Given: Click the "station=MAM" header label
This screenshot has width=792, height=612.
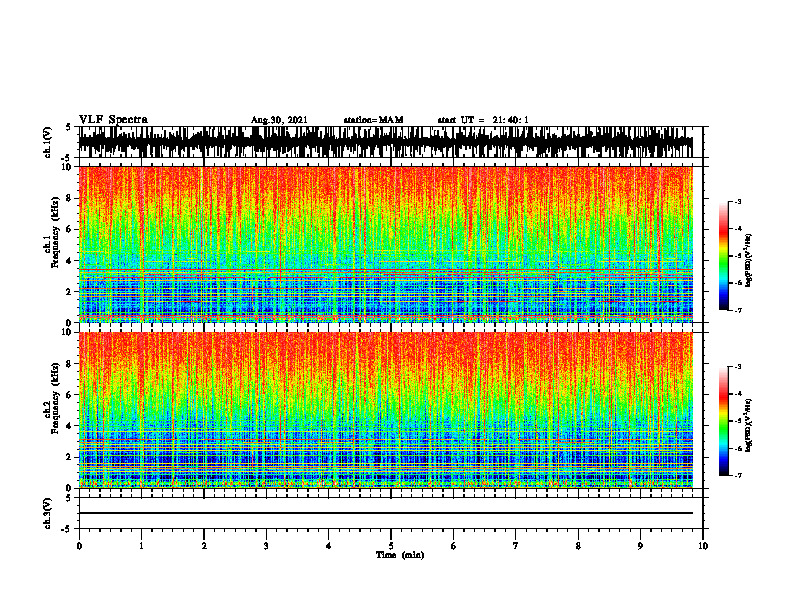Looking at the screenshot, I should tap(373, 120).
